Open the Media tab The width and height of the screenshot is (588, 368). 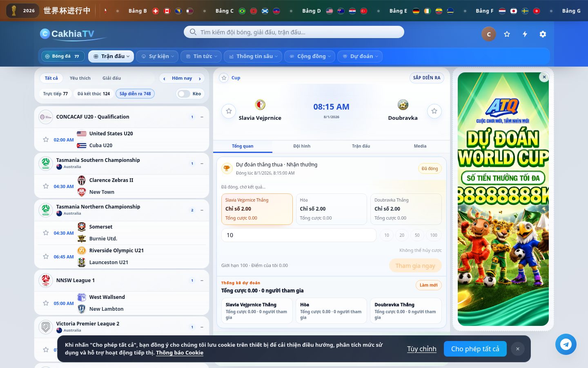[x=420, y=146]
